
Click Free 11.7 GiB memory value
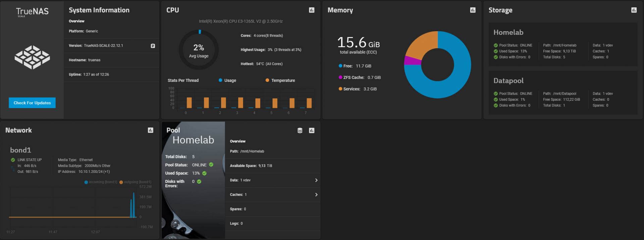(364, 66)
